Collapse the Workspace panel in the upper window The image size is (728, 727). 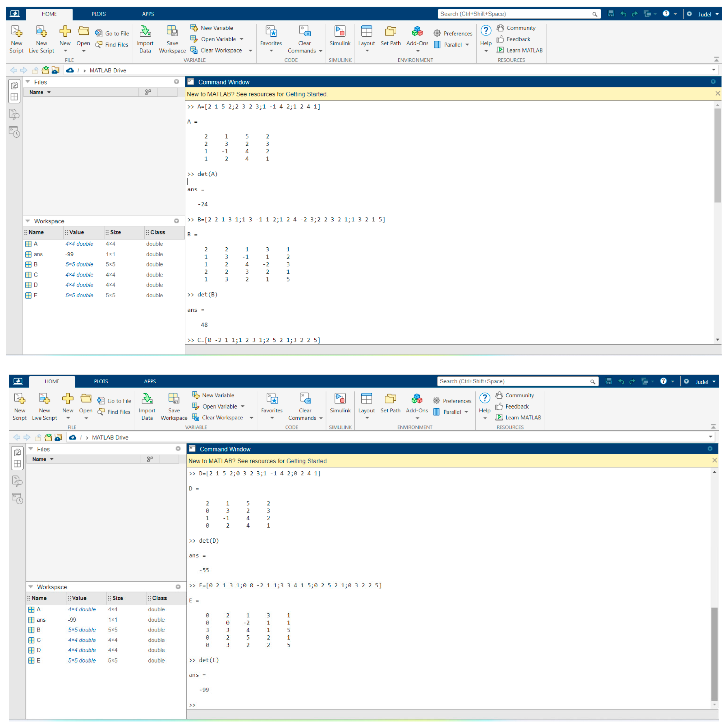point(28,221)
